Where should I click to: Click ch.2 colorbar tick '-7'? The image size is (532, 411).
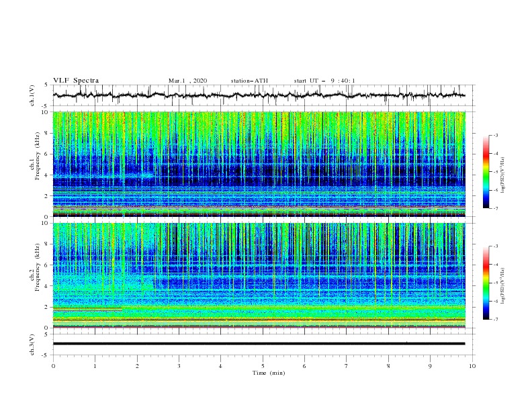pos(496,320)
